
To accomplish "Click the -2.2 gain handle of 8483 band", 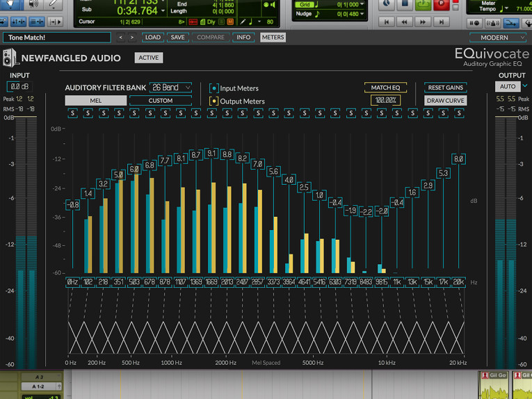I will pos(366,212).
